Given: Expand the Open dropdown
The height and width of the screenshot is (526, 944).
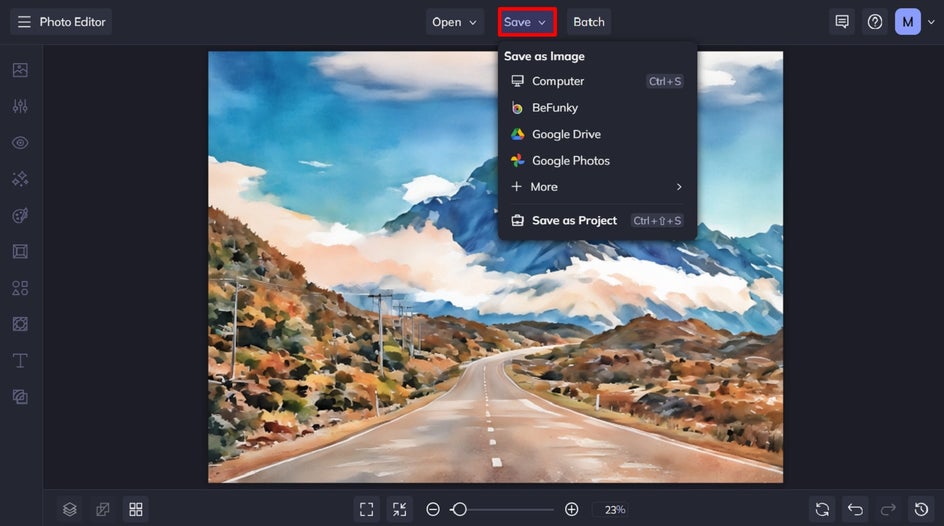Looking at the screenshot, I should (x=455, y=22).
